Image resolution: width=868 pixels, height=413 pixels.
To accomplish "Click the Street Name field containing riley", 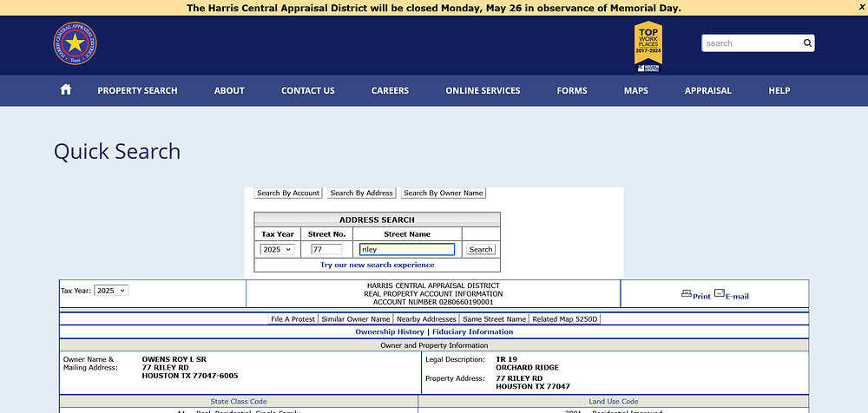I will [x=407, y=250].
